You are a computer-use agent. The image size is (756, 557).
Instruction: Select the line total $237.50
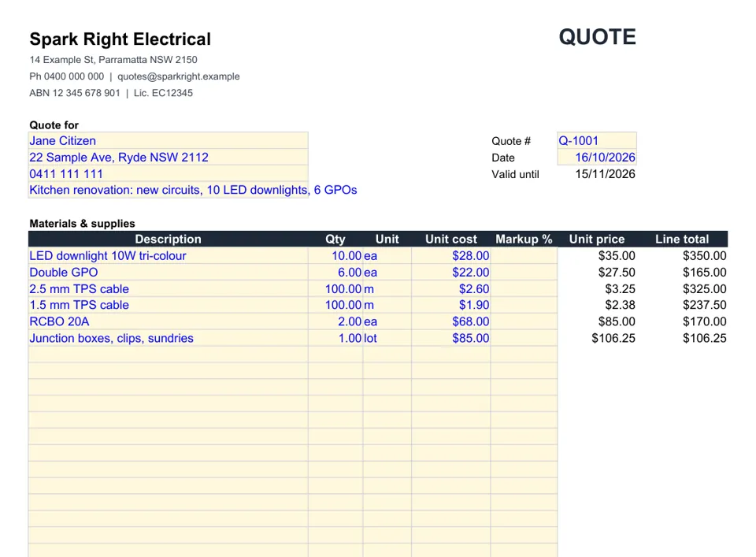704,305
